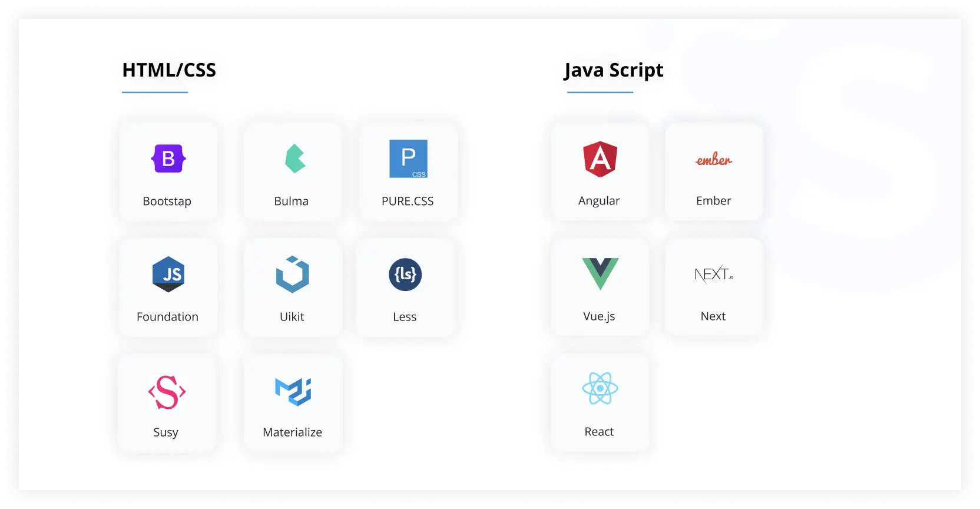Click the Less {ls} round logo

405,275
